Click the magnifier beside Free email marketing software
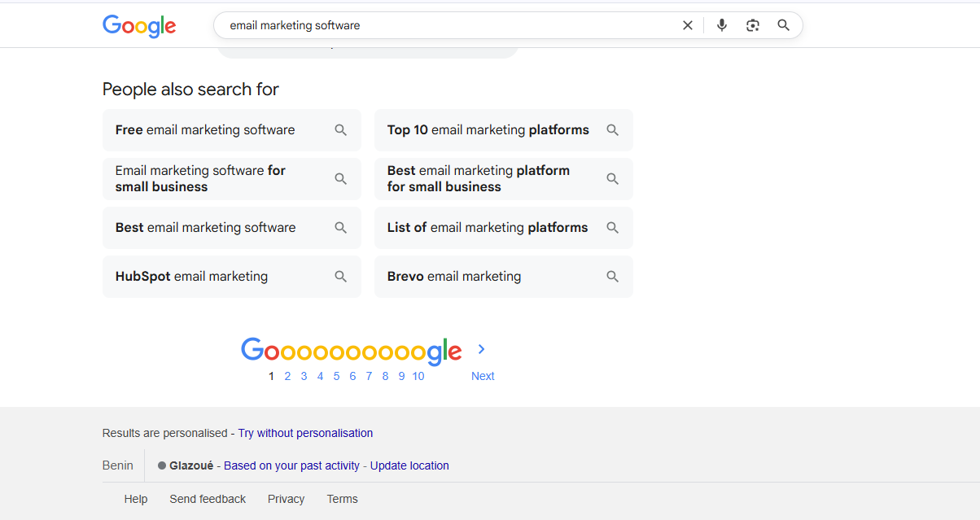980x520 pixels. pos(341,130)
